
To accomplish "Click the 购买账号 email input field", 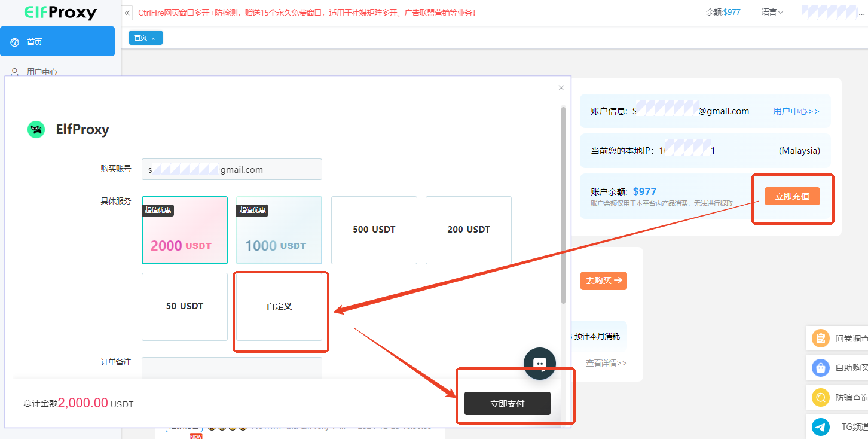I will pos(232,169).
